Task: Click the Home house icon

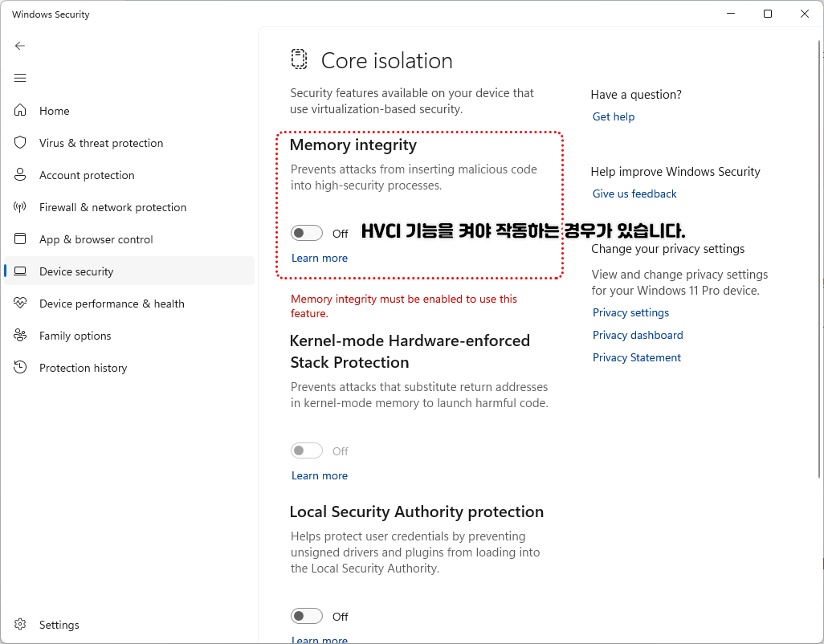Action: pos(20,110)
